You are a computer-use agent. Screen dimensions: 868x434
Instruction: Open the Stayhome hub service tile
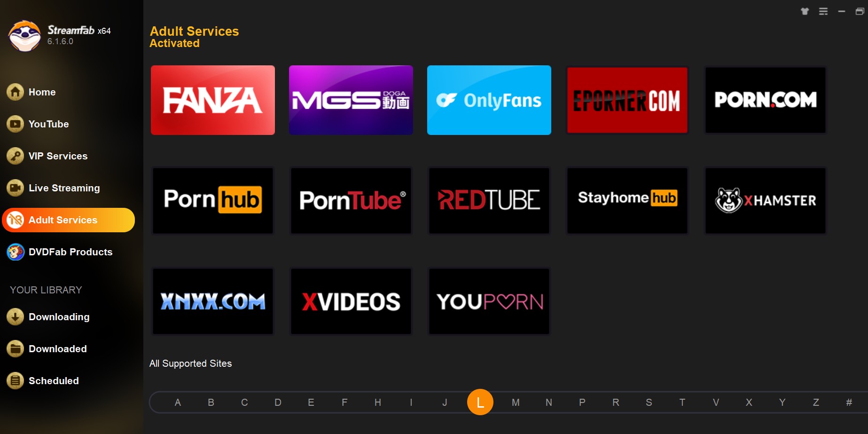627,201
